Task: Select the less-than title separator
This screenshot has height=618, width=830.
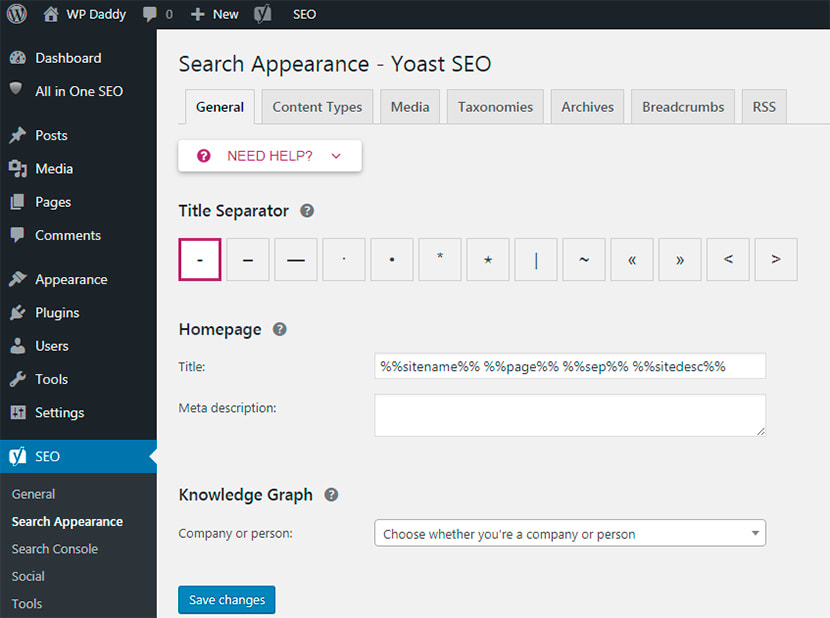Action: click(x=728, y=259)
